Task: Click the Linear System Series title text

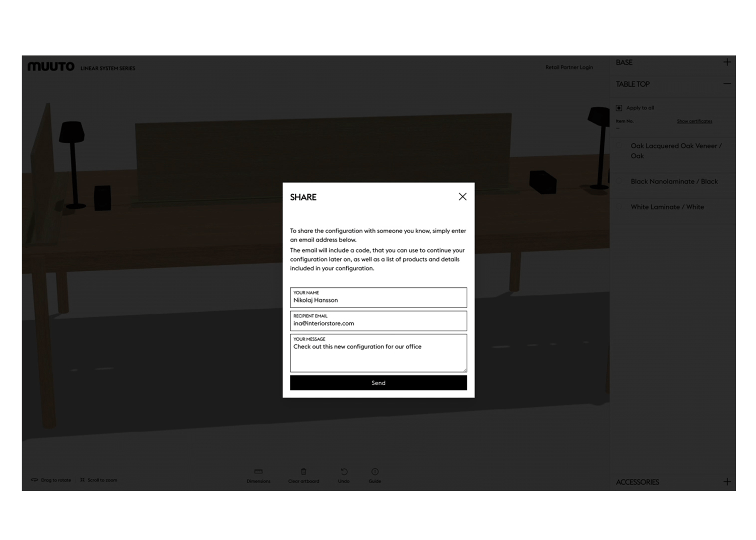Action: (x=108, y=68)
